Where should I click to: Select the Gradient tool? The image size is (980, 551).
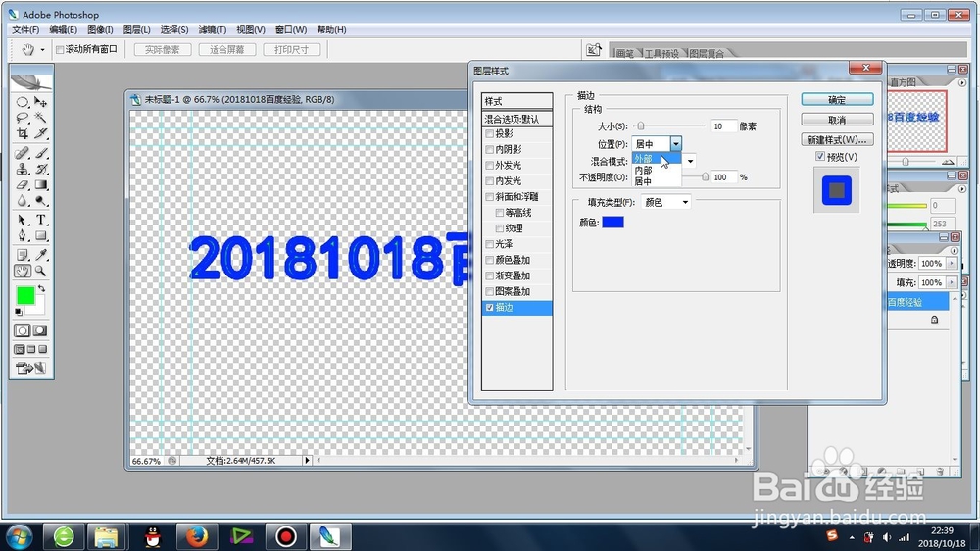click(40, 184)
